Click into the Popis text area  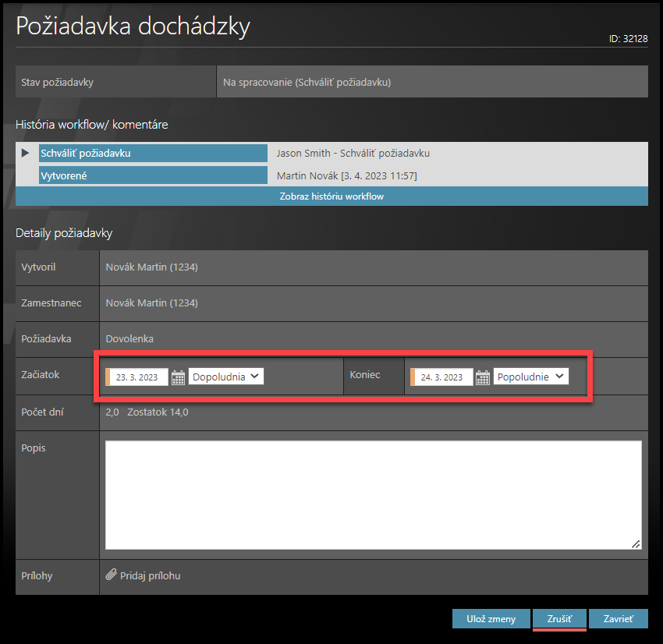pos(373,494)
